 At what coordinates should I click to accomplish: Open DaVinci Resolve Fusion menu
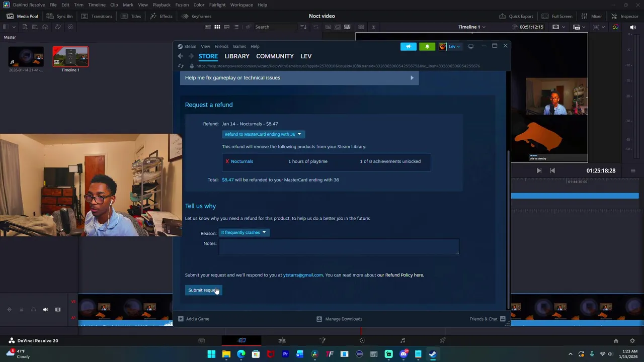click(182, 5)
